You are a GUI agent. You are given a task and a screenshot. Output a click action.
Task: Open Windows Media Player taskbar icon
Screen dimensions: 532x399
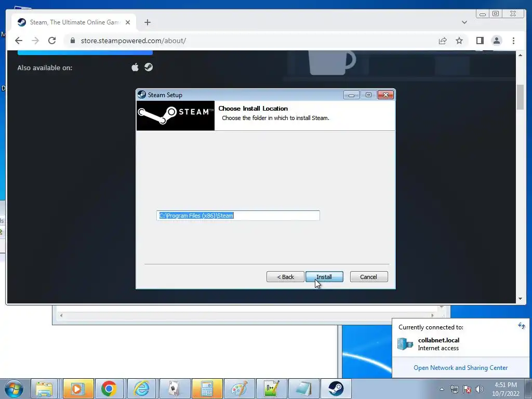click(x=78, y=389)
